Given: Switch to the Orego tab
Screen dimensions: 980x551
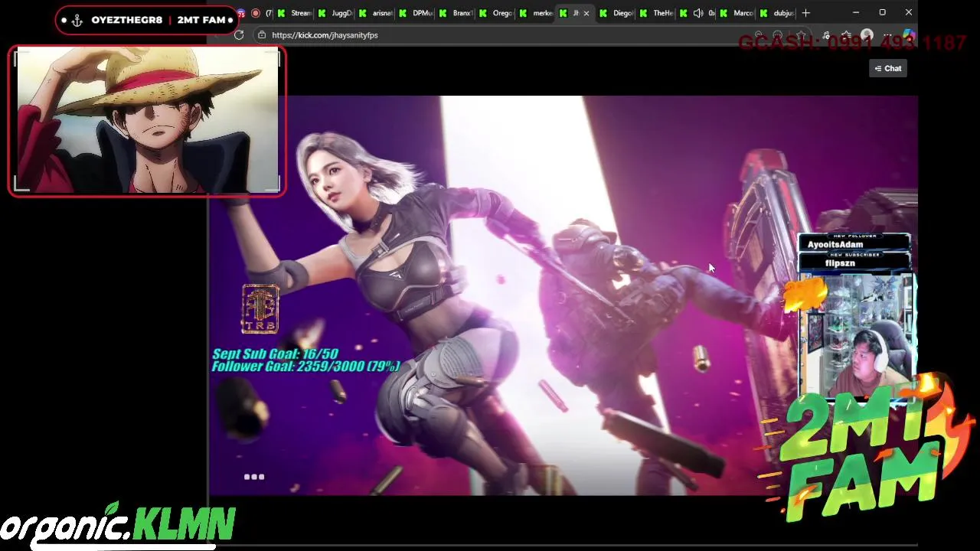Looking at the screenshot, I should 496,13.
